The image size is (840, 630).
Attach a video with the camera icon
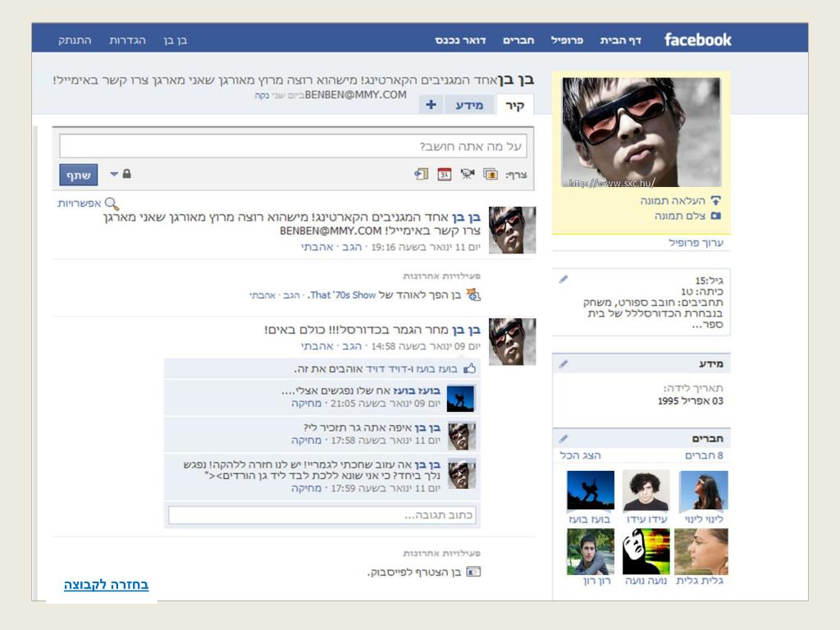tap(467, 174)
